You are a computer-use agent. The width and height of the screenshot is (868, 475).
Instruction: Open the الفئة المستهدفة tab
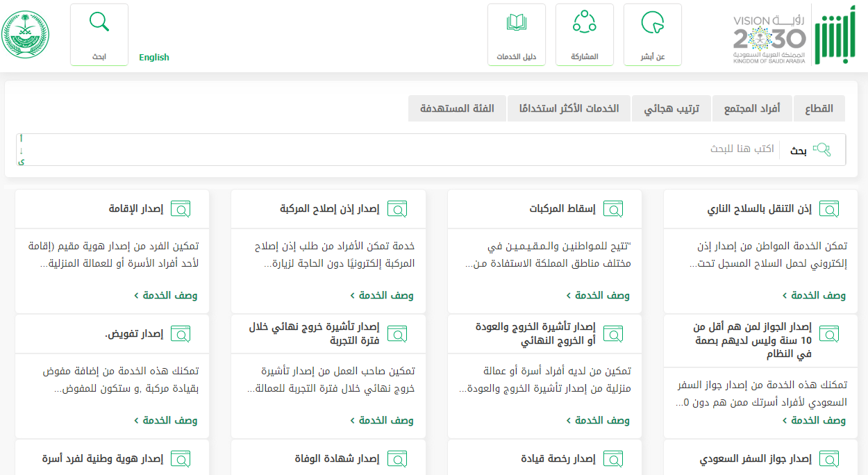457,109
